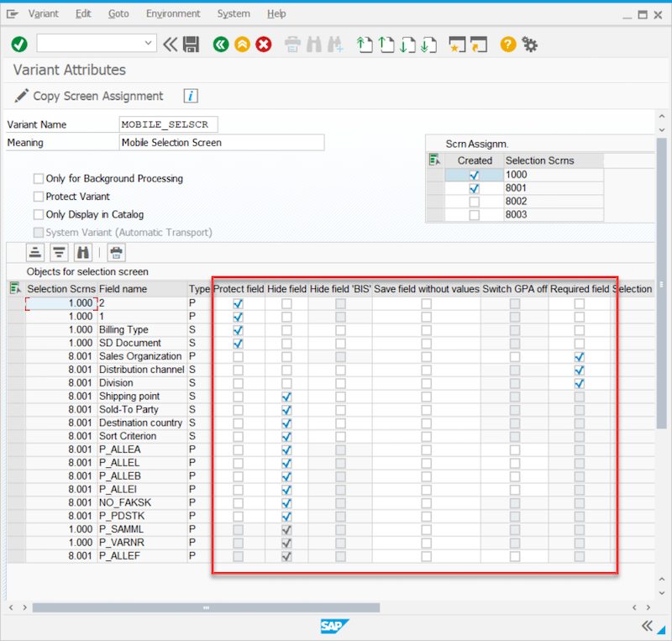This screenshot has width=672, height=641.
Task: Click objects table settings icon beside Selection Scrns
Action: point(15,288)
